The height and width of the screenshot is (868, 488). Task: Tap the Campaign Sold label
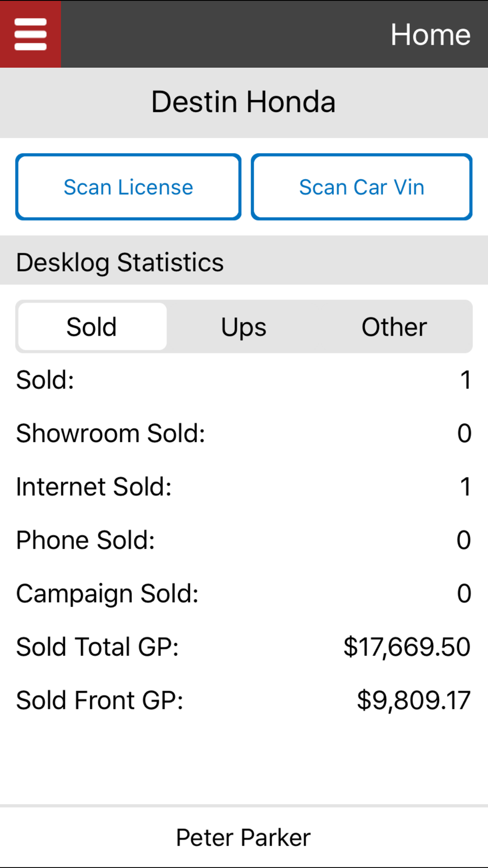coord(107,594)
